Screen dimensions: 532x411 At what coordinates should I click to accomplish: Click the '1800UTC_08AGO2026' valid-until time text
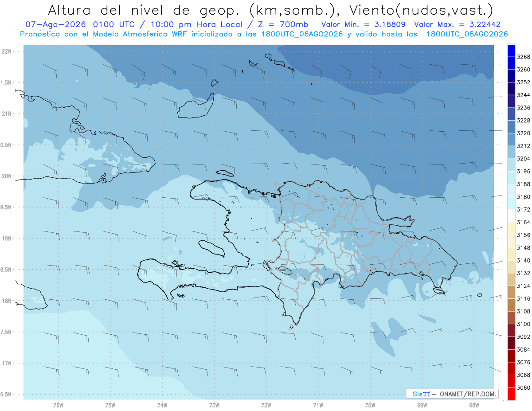(x=467, y=34)
